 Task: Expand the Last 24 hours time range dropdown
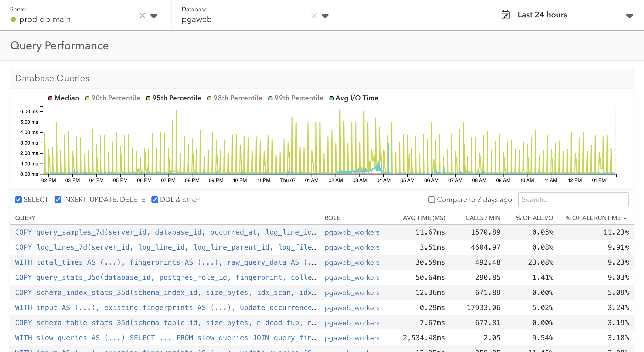pos(629,16)
